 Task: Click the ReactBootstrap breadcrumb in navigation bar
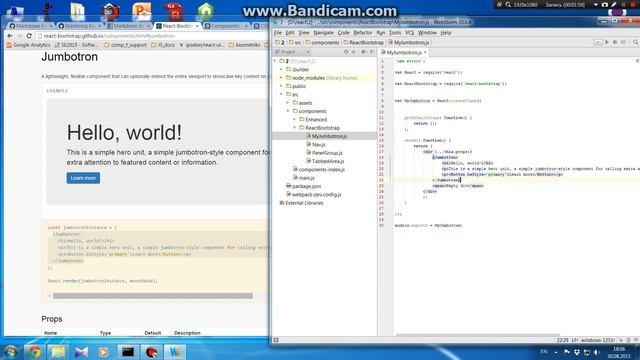pyautogui.click(x=364, y=42)
